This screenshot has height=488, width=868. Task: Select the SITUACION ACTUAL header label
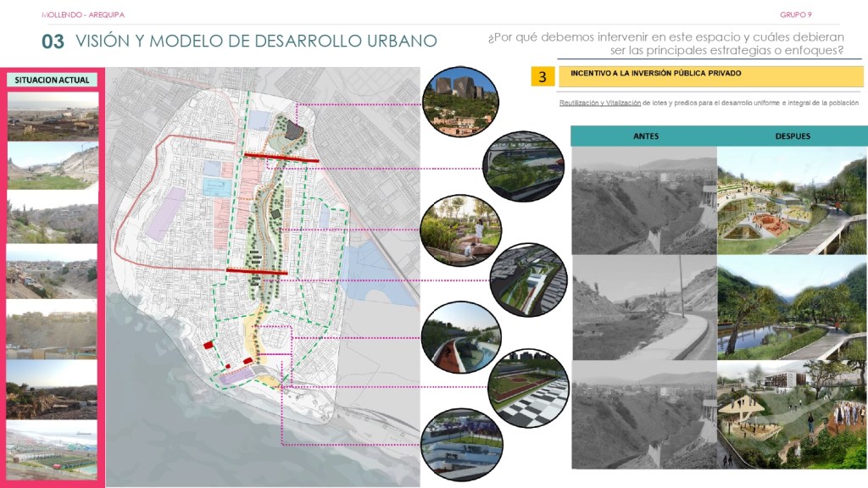52,80
